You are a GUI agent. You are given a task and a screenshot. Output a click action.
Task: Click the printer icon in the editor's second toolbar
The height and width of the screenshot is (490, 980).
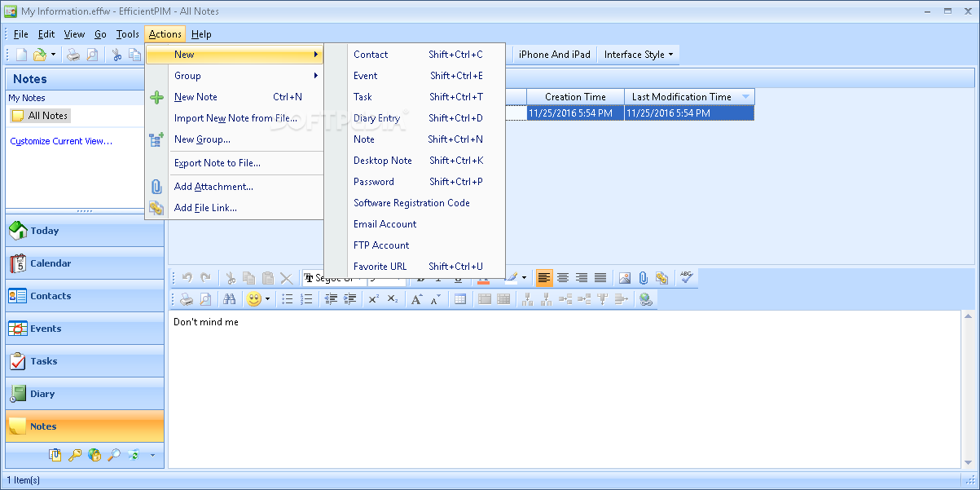187,299
